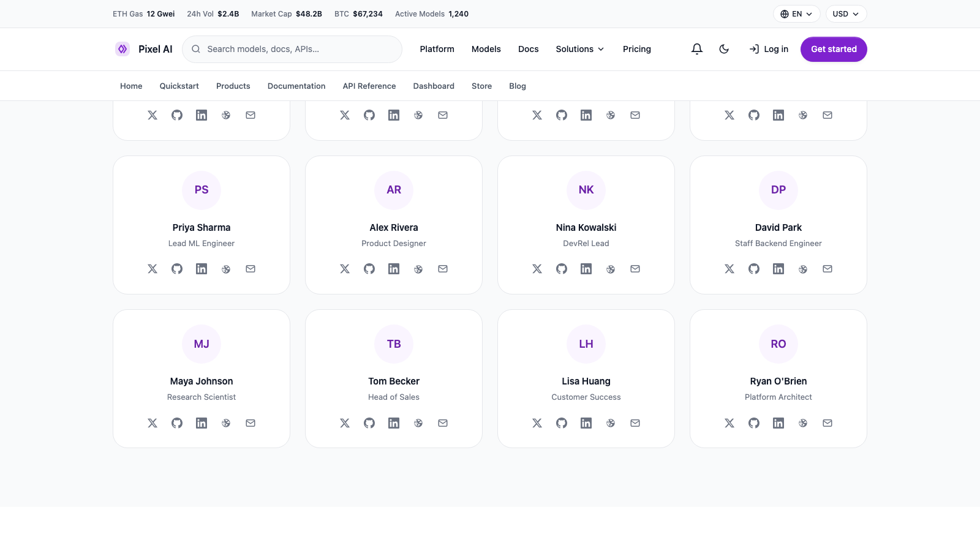Open Priya Sharma's LinkedIn icon
This screenshot has width=980, height=551.
[x=202, y=269]
